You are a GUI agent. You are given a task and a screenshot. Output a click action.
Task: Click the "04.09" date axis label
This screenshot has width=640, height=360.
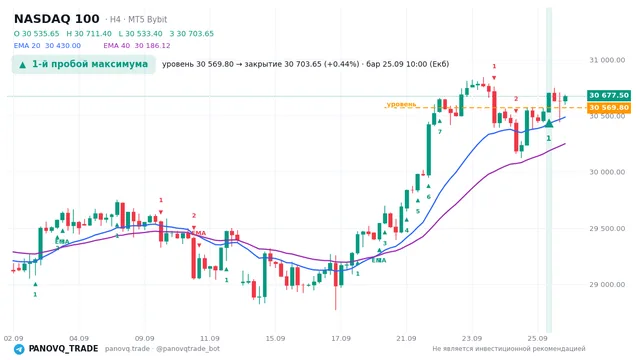coord(79,338)
